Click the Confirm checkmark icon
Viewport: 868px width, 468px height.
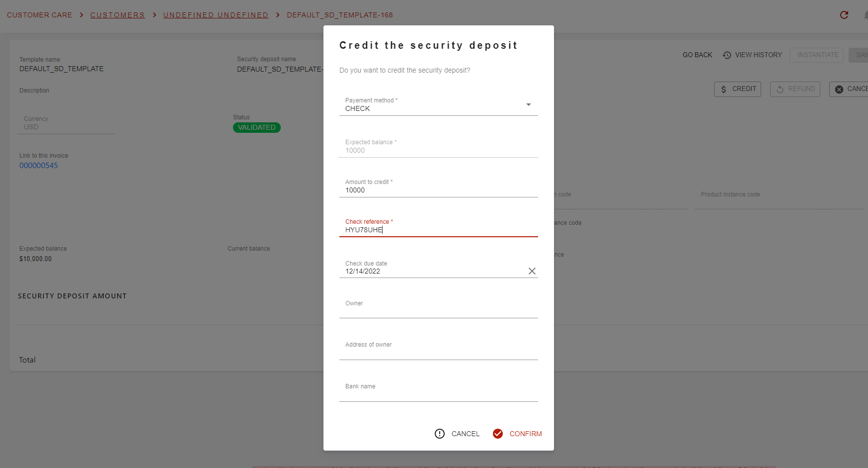click(498, 434)
